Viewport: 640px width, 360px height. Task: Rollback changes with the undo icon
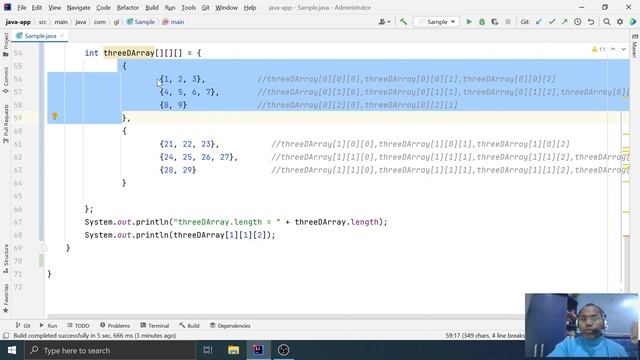coord(591,22)
